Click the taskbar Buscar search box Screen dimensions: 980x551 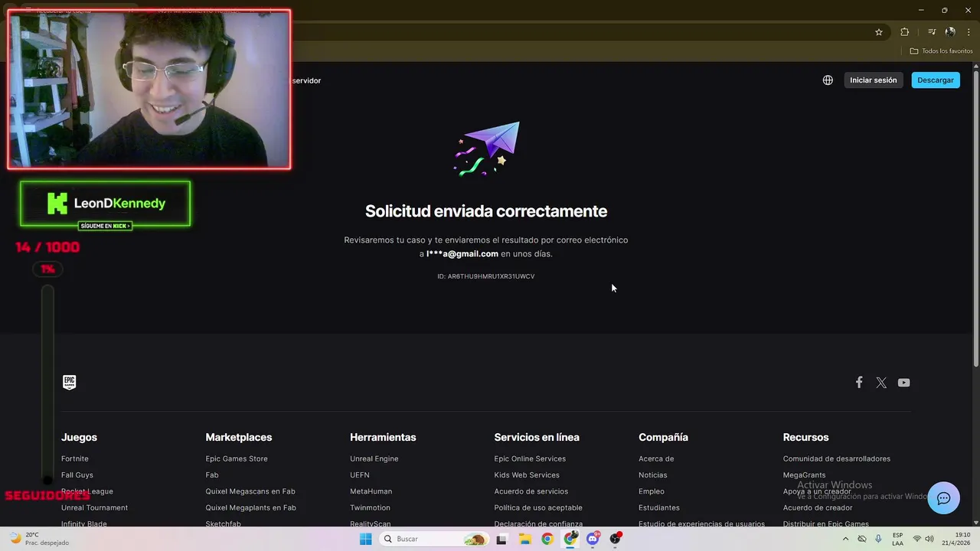click(435, 539)
